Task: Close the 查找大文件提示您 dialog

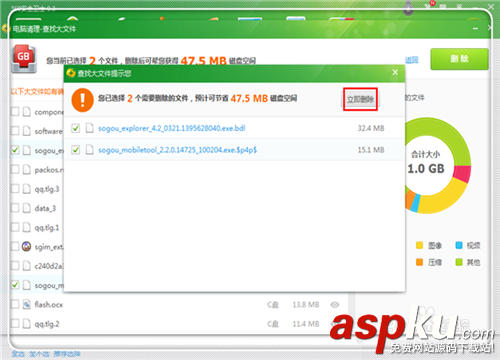Action: (395, 72)
